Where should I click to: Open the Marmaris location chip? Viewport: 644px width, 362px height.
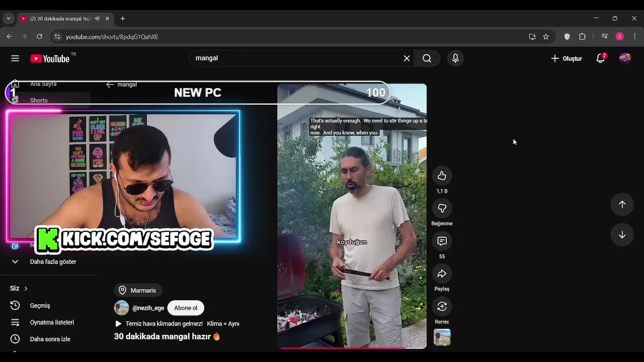pyautogui.click(x=138, y=290)
